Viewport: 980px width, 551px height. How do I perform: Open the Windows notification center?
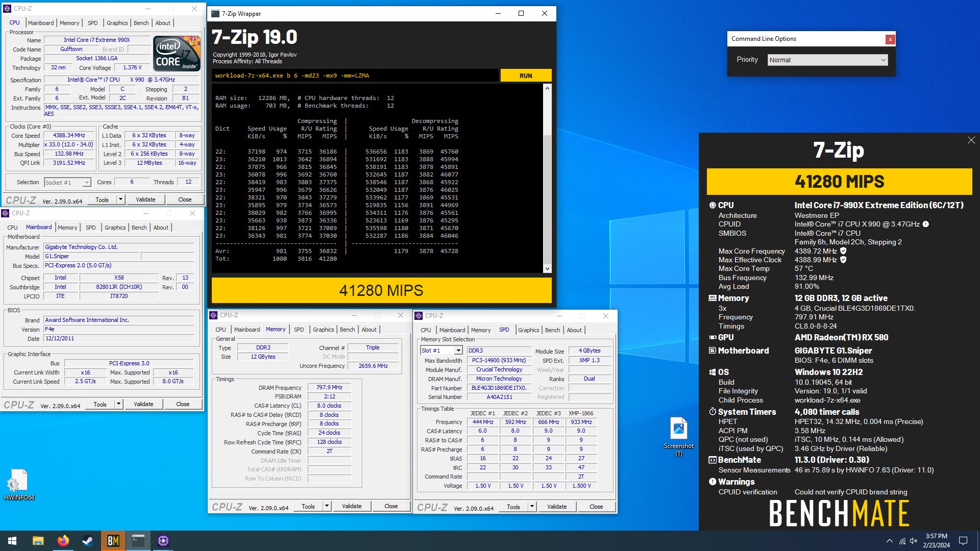pos(963,541)
